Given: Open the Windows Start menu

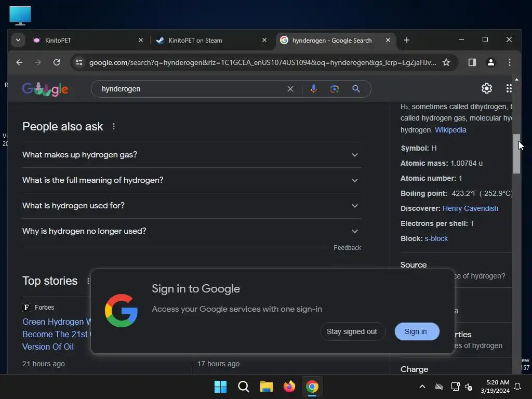Looking at the screenshot, I should pyautogui.click(x=220, y=387).
